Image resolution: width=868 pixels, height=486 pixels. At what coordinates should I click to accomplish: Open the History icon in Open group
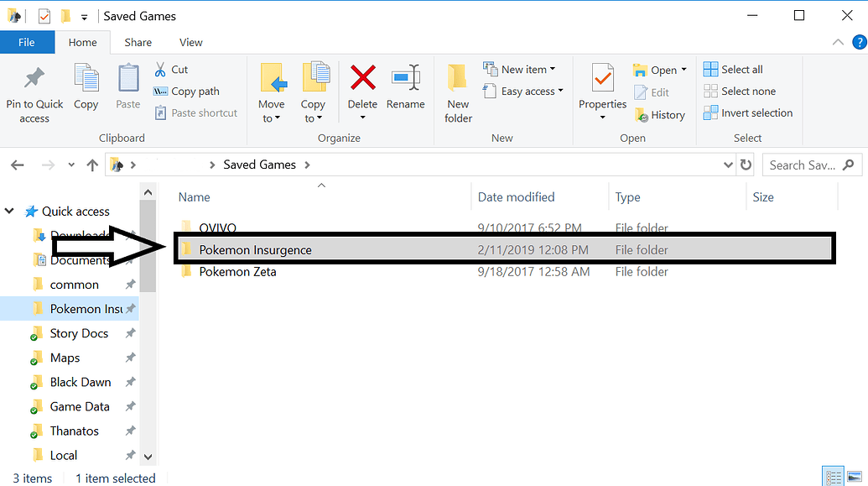(642, 115)
